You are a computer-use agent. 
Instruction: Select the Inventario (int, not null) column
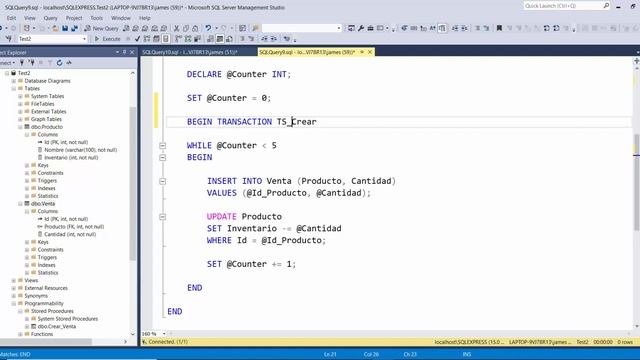point(71,158)
